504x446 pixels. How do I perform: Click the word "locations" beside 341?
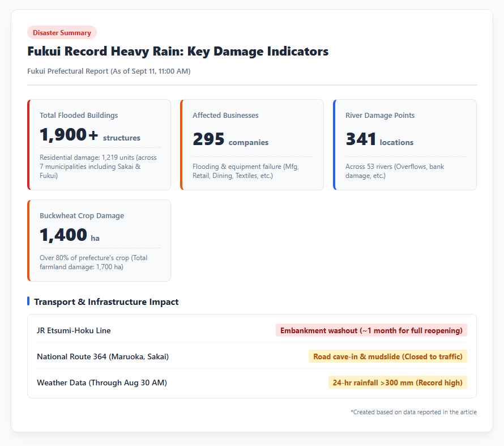396,142
